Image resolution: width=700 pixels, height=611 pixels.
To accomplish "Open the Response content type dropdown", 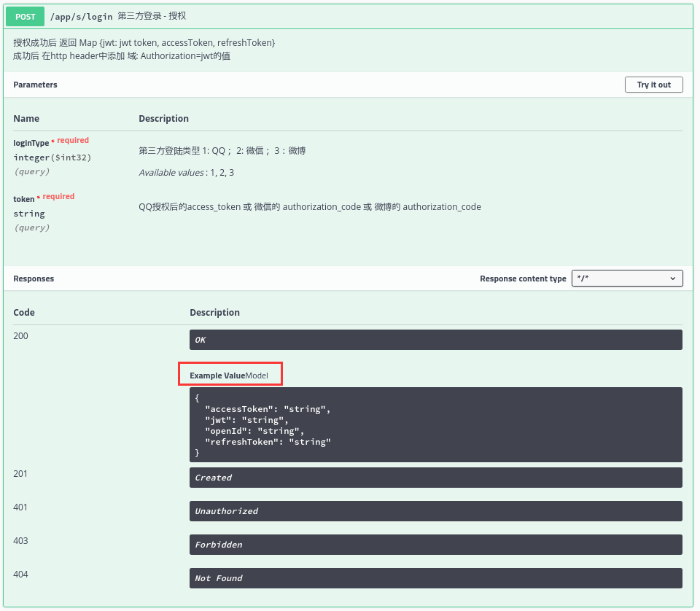I will [x=627, y=279].
